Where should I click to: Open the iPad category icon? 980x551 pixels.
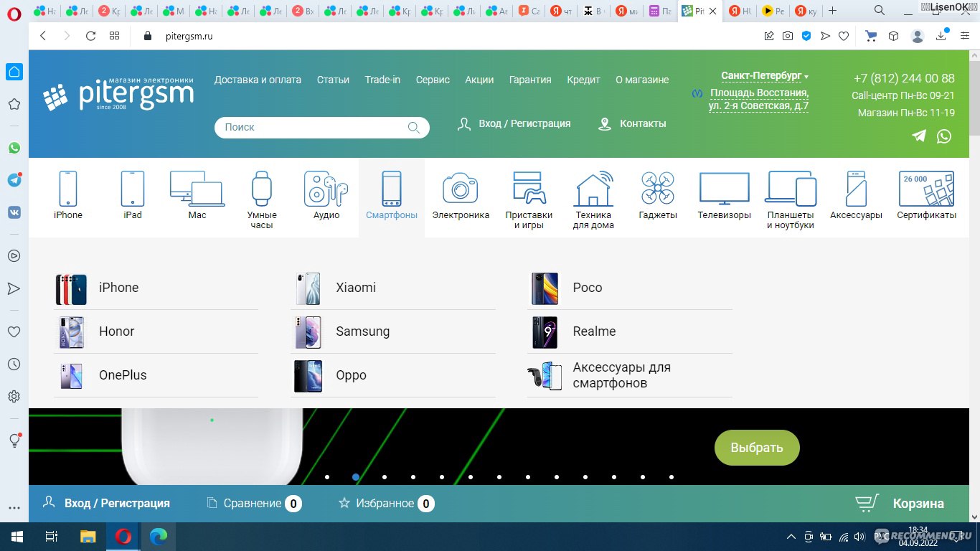click(x=133, y=189)
